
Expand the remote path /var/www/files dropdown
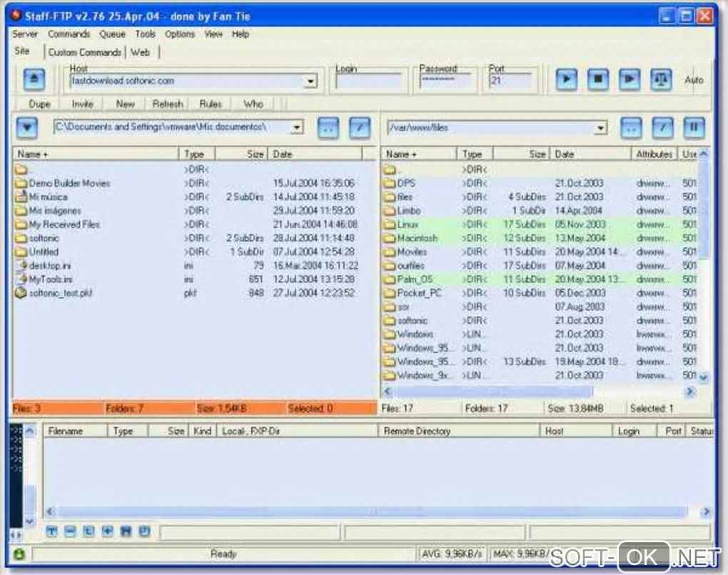point(601,128)
